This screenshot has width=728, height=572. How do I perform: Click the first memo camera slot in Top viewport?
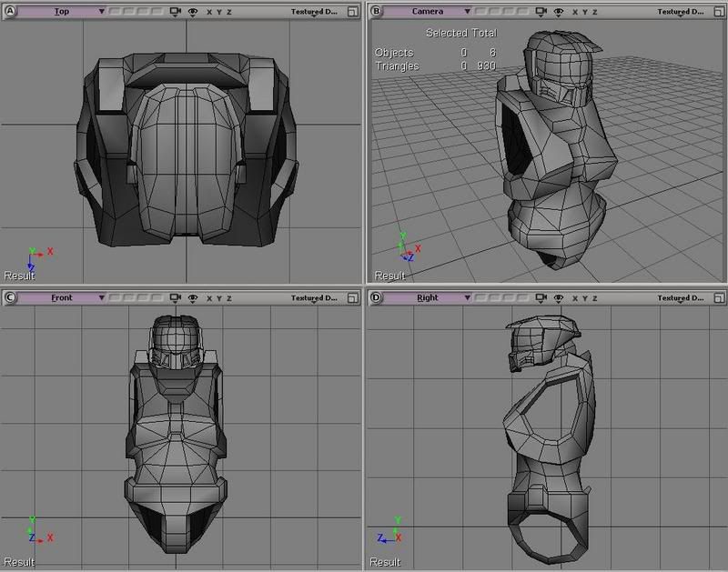[114, 11]
